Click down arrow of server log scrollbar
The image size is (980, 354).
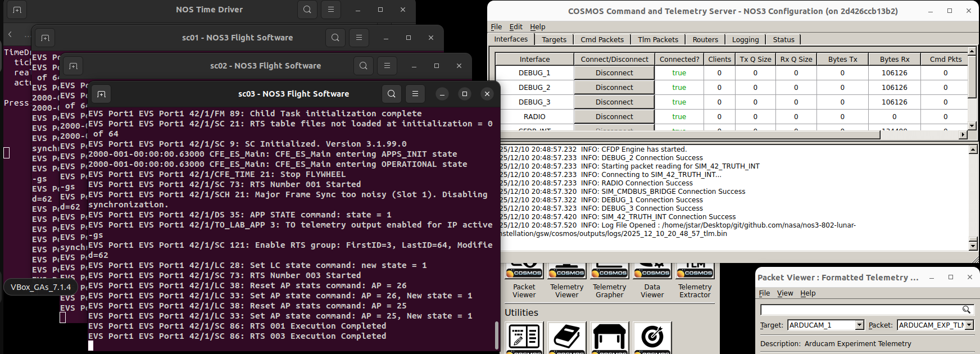973,246
